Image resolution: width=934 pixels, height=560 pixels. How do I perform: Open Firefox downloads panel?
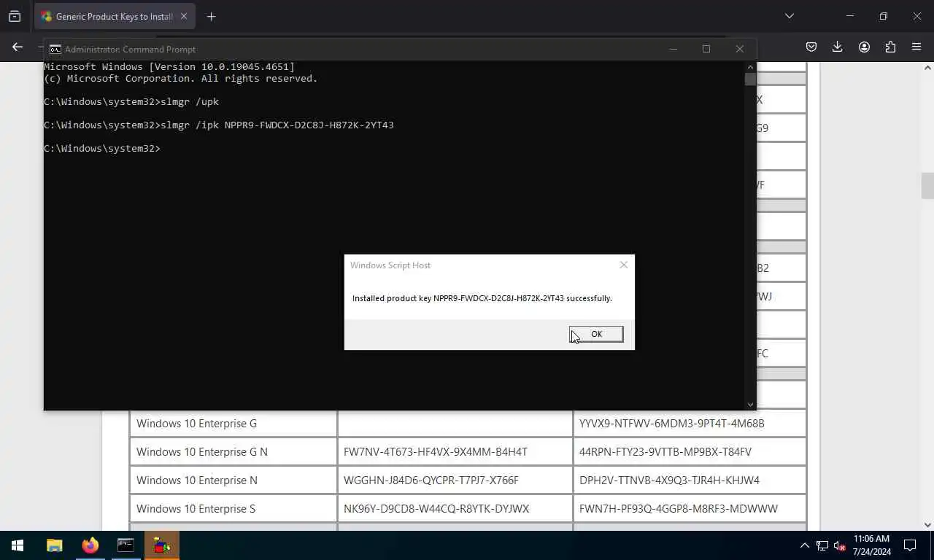(x=838, y=47)
